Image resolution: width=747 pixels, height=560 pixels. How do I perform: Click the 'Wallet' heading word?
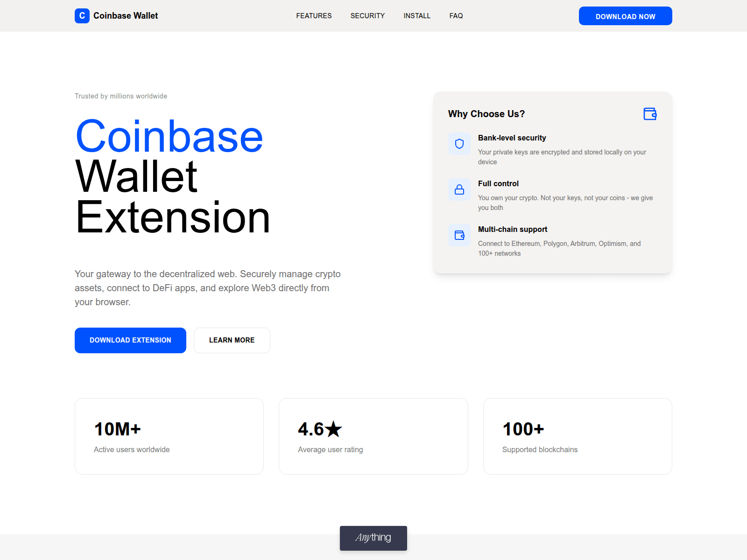136,177
